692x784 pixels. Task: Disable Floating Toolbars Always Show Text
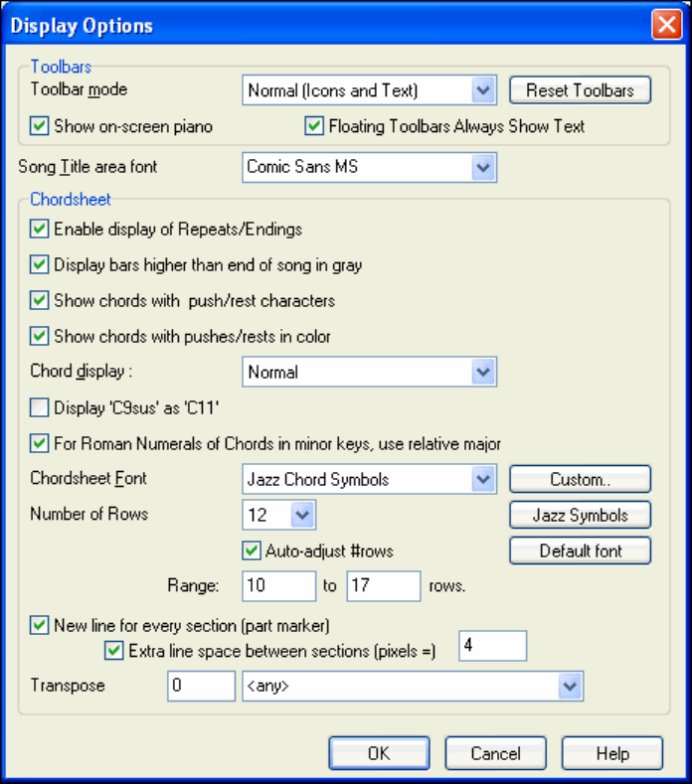314,126
